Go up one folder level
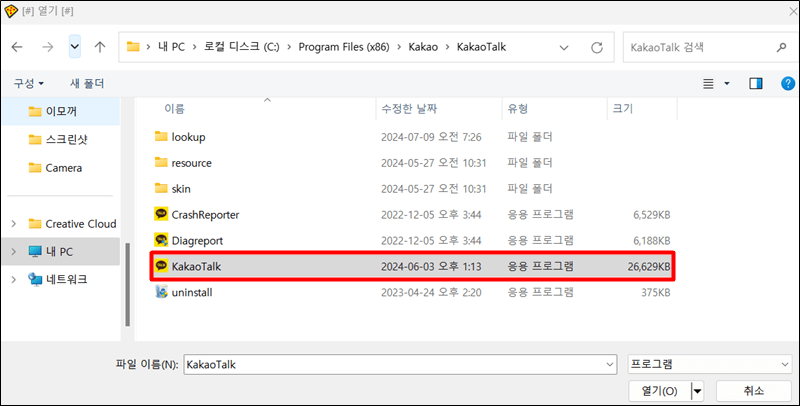This screenshot has width=800, height=406. [100, 47]
